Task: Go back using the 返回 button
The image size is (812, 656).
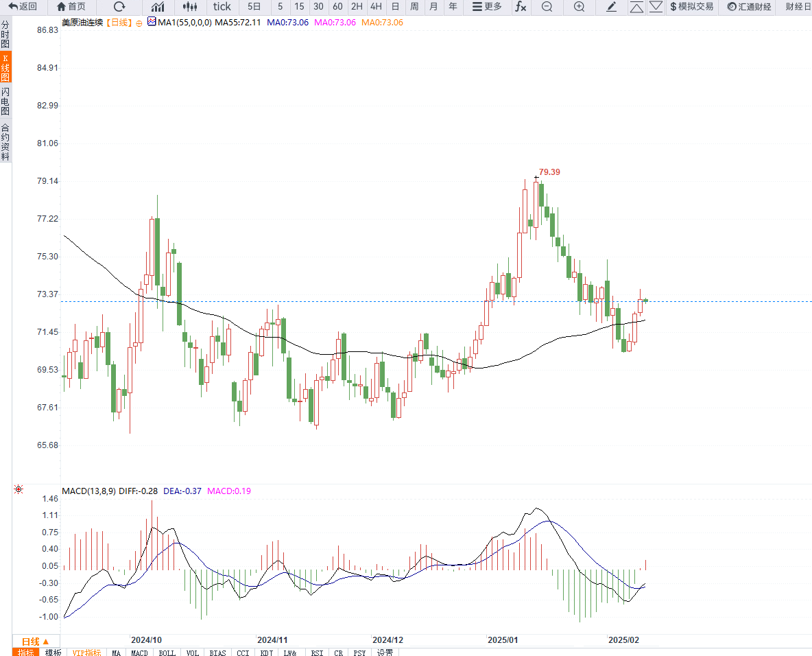Action: (23, 7)
